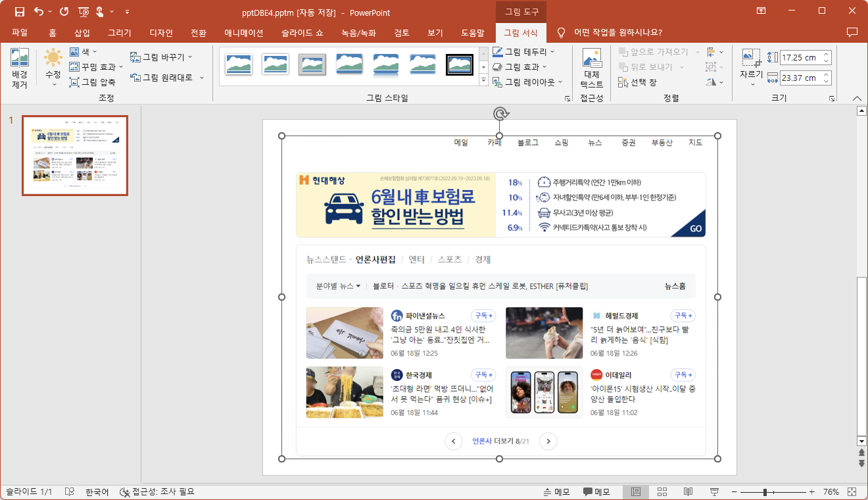Open 선택 창 (Selection Pane)
The width and height of the screenshot is (868, 500).
637,82
